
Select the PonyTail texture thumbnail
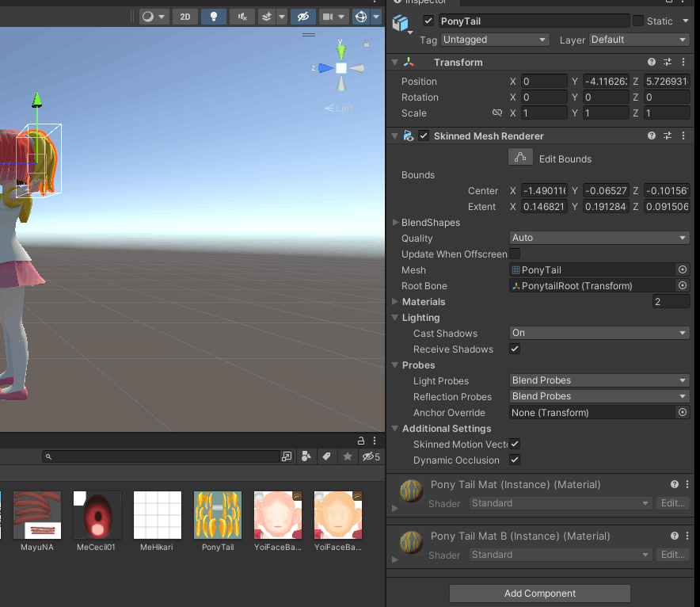click(x=218, y=515)
